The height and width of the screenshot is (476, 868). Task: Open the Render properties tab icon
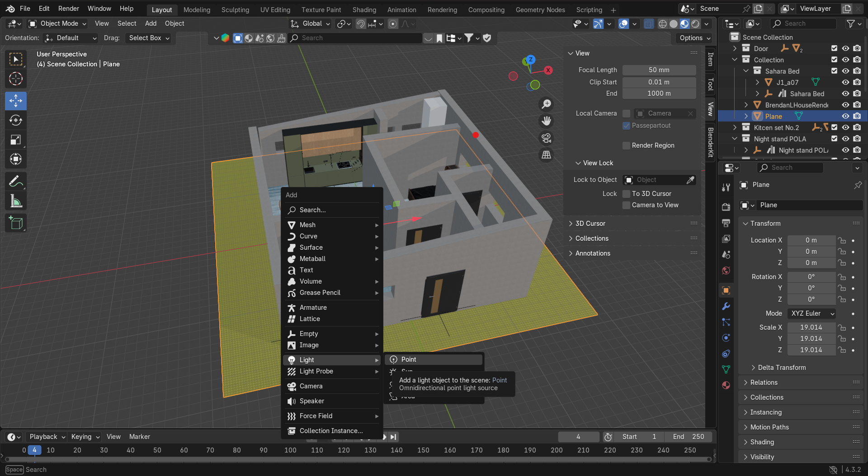[x=726, y=207]
